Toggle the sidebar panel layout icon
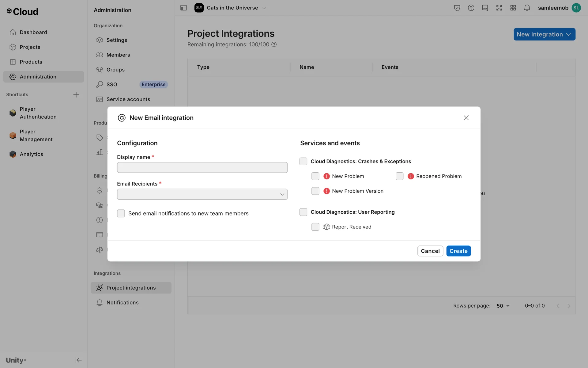This screenshot has width=588, height=368. point(183,8)
